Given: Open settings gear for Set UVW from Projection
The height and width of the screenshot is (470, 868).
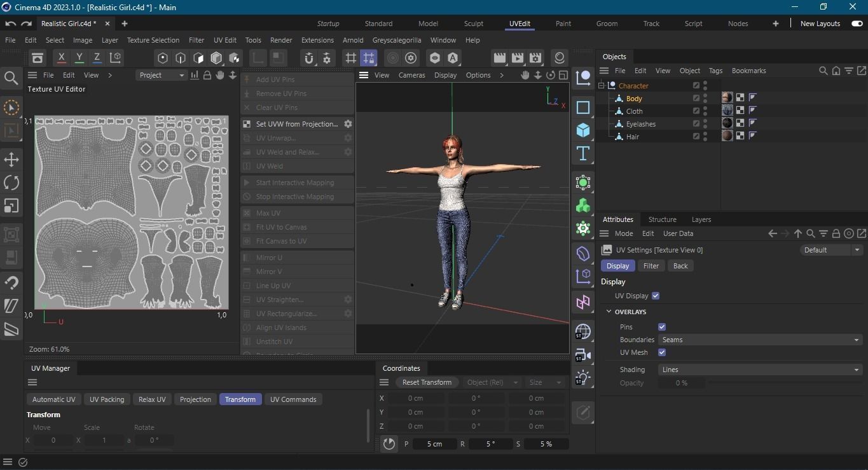Looking at the screenshot, I should (348, 124).
